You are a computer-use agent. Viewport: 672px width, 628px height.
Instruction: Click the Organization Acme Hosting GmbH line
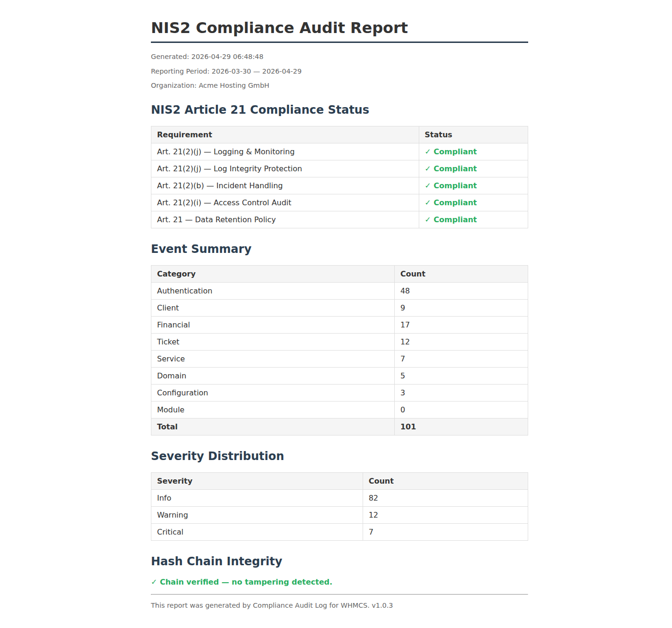tap(210, 86)
